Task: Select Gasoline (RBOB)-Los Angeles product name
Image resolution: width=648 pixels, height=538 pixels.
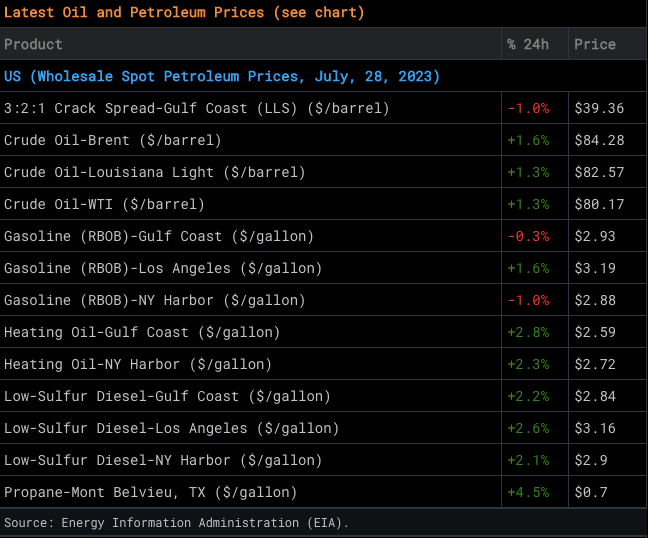Action: (163, 269)
